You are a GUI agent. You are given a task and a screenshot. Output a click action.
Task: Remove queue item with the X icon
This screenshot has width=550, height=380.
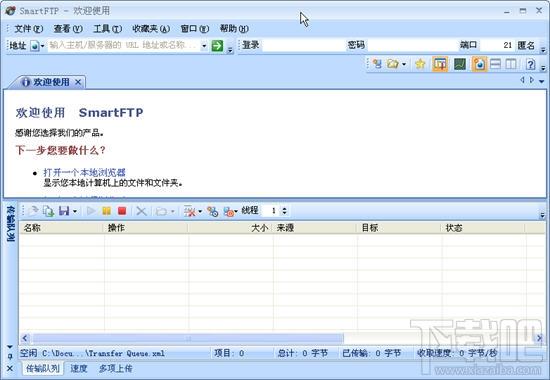tap(141, 211)
